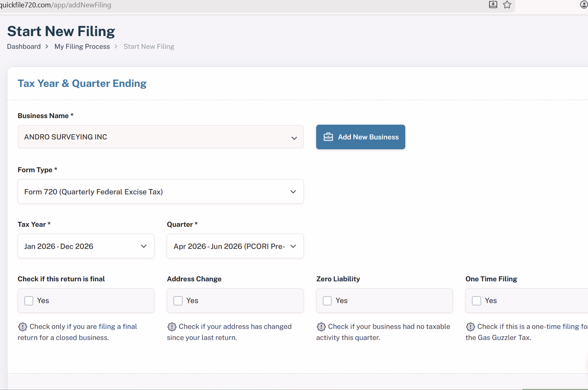
Task: Check Yes for Zero Liability
Action: (x=327, y=301)
